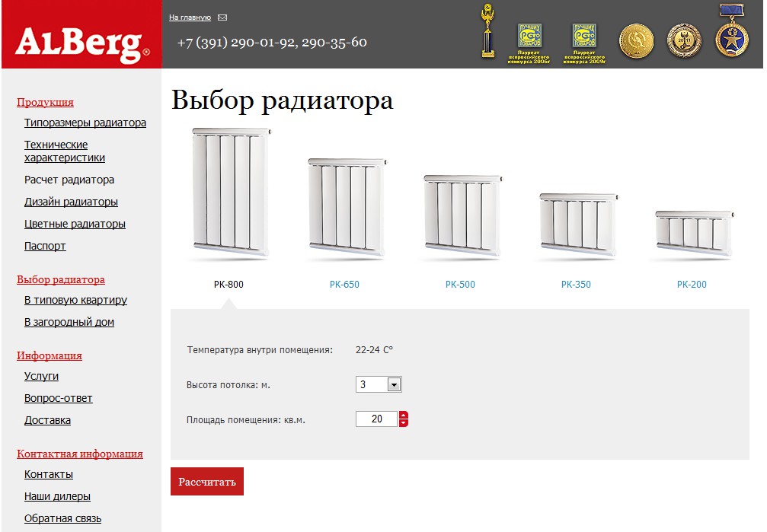Open Выбор радиатора sidebar section
The height and width of the screenshot is (532, 767).
(61, 279)
